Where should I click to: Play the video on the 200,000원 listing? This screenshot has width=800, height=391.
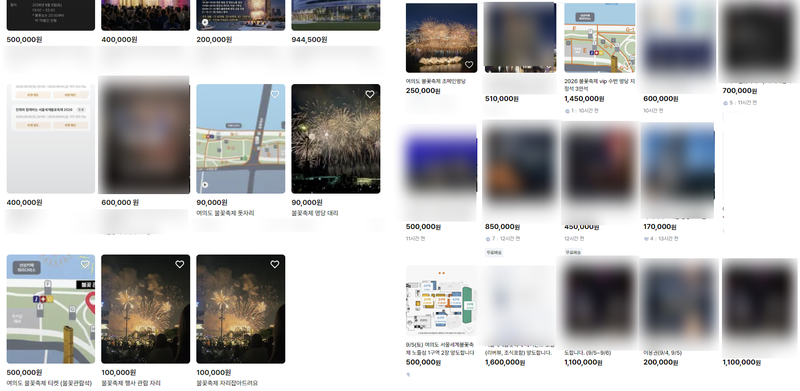(205, 22)
